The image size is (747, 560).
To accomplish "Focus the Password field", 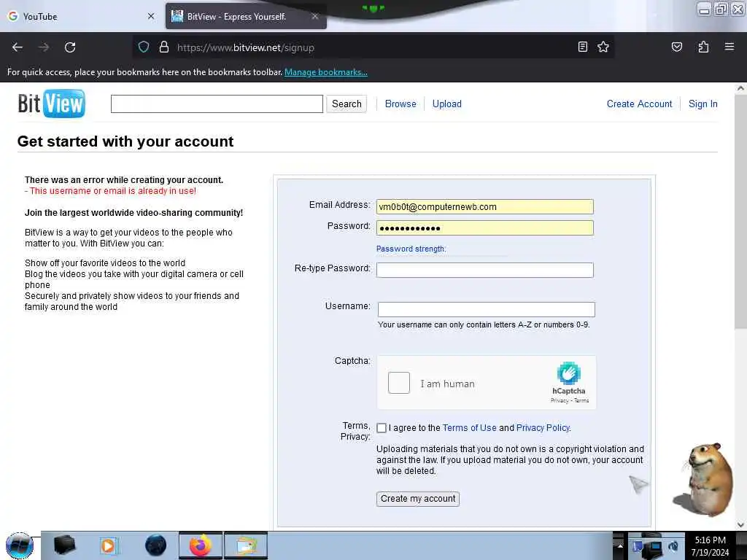I will click(484, 227).
